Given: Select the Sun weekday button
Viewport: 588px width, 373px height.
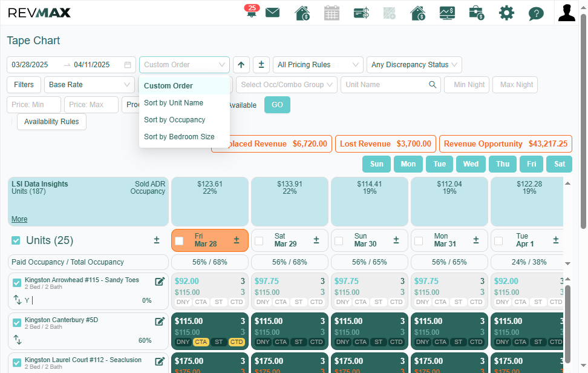Looking at the screenshot, I should coord(376,164).
